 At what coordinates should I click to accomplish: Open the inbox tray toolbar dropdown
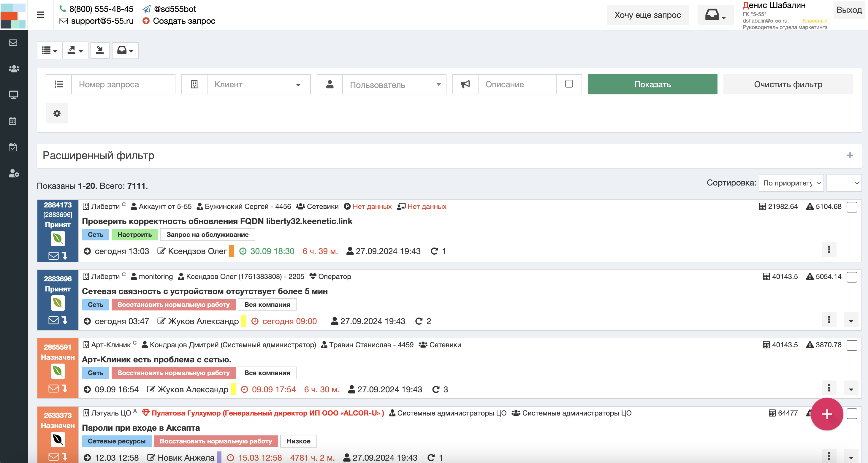tap(125, 50)
